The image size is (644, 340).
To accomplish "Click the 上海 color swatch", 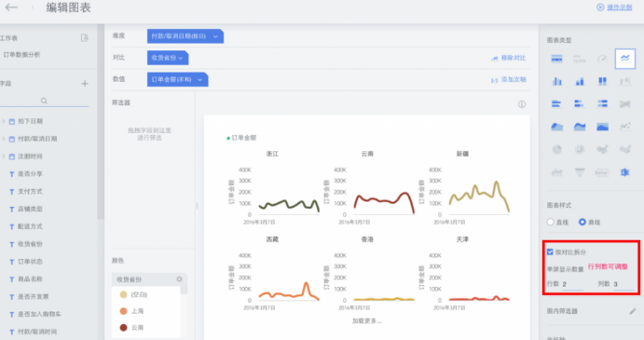I will pyautogui.click(x=123, y=311).
